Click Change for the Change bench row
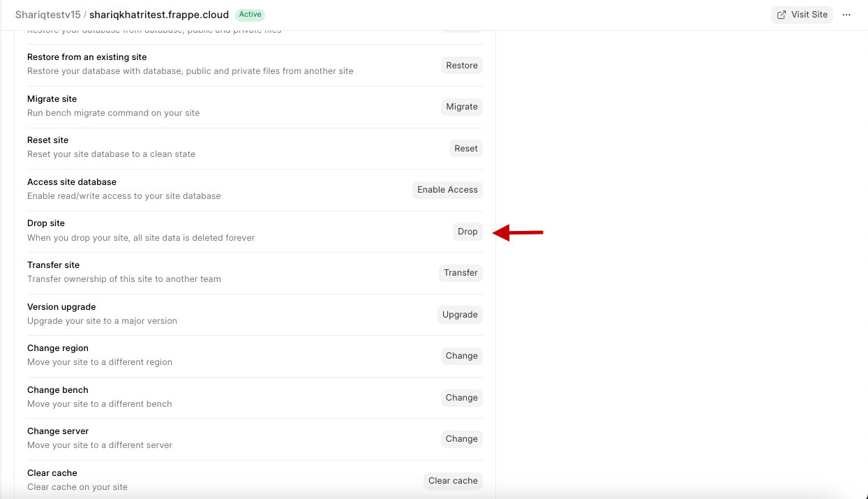This screenshot has height=499, width=868. [x=461, y=398]
